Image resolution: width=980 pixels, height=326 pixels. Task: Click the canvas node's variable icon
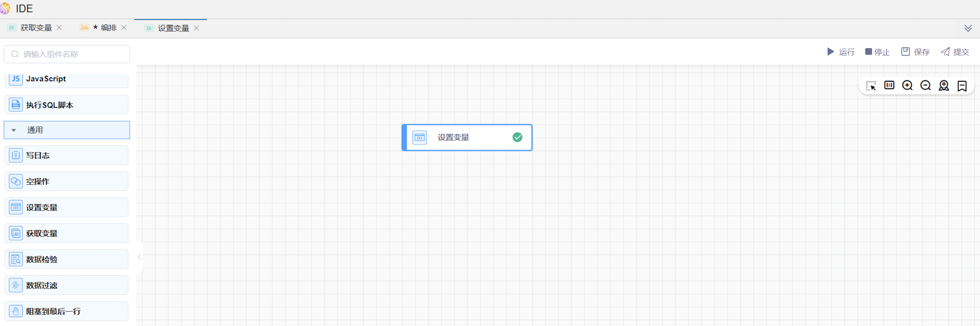coord(419,137)
